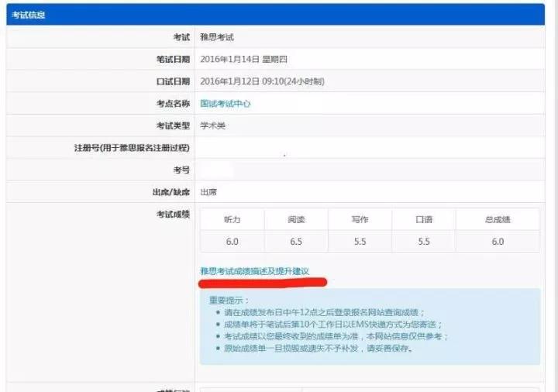Select the 写作 column header
The image size is (558, 392).
click(x=360, y=220)
